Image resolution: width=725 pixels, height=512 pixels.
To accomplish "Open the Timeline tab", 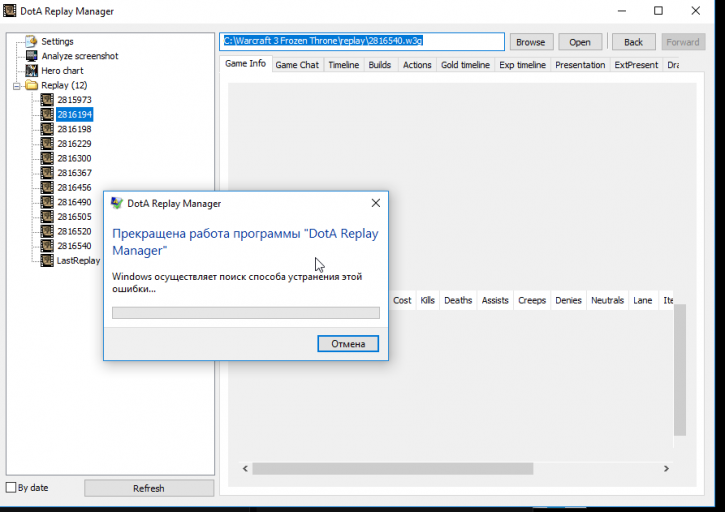I will click(x=344, y=65).
